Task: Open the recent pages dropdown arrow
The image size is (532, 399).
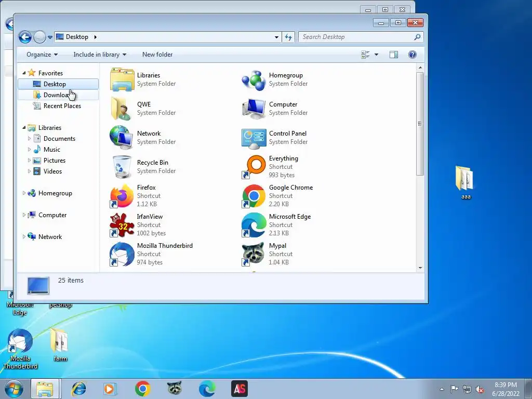Action: click(x=50, y=37)
